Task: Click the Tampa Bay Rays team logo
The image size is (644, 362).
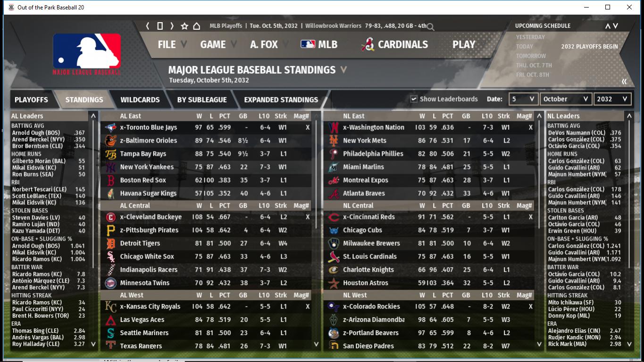Action: [x=110, y=154]
